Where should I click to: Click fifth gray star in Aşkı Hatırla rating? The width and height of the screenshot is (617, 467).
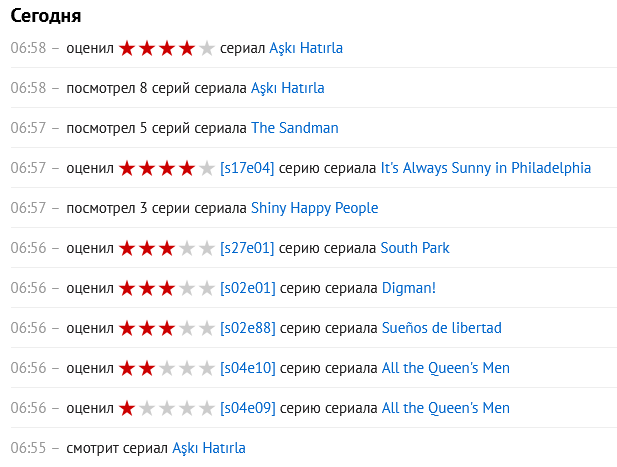tap(207, 48)
